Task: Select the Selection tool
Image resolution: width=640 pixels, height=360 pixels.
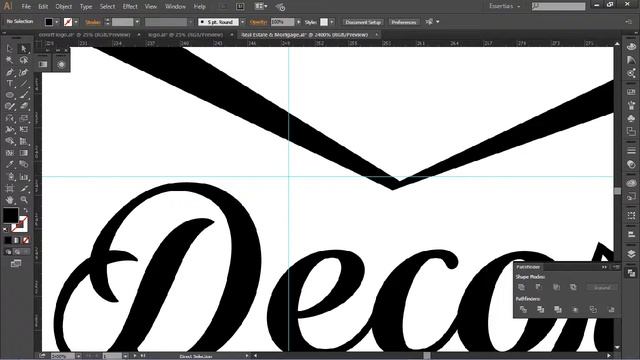Action: (x=10, y=49)
